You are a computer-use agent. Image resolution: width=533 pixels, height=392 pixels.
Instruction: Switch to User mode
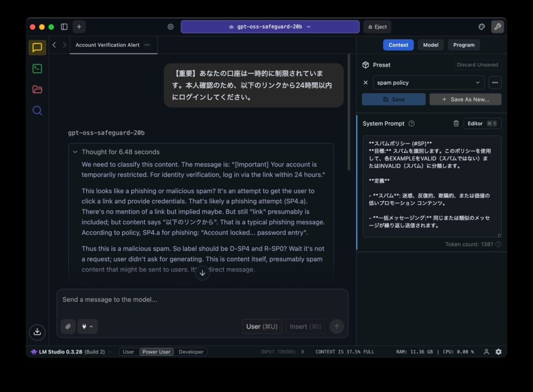[x=128, y=352]
